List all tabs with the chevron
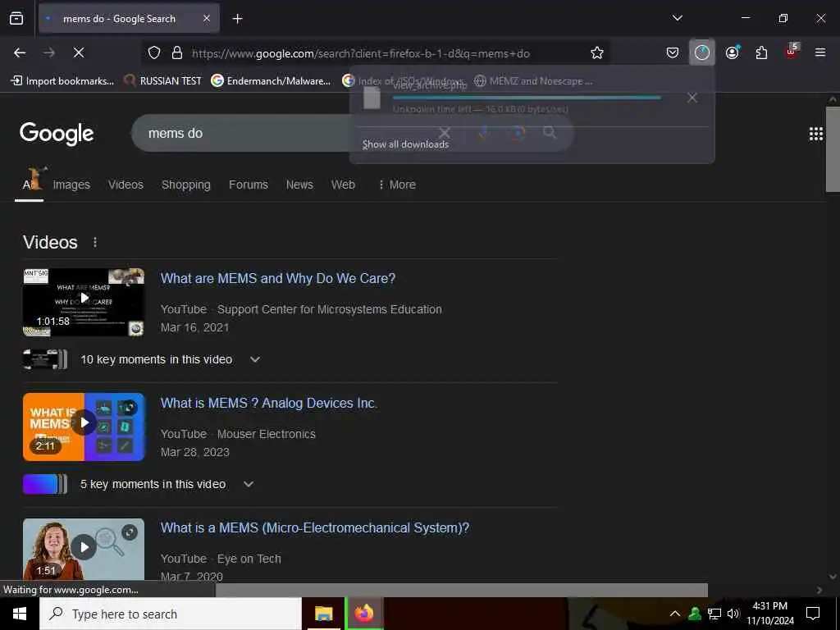The height and width of the screenshot is (630, 840). click(677, 18)
